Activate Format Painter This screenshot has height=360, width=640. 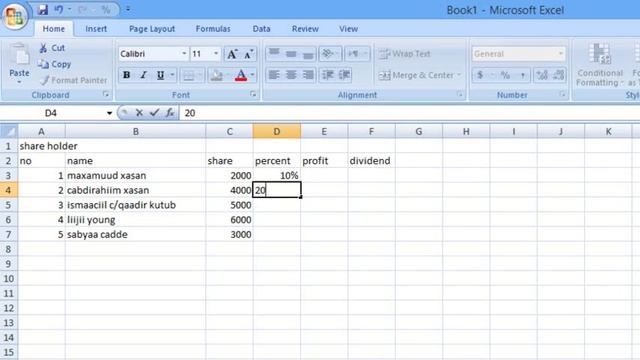(74, 80)
